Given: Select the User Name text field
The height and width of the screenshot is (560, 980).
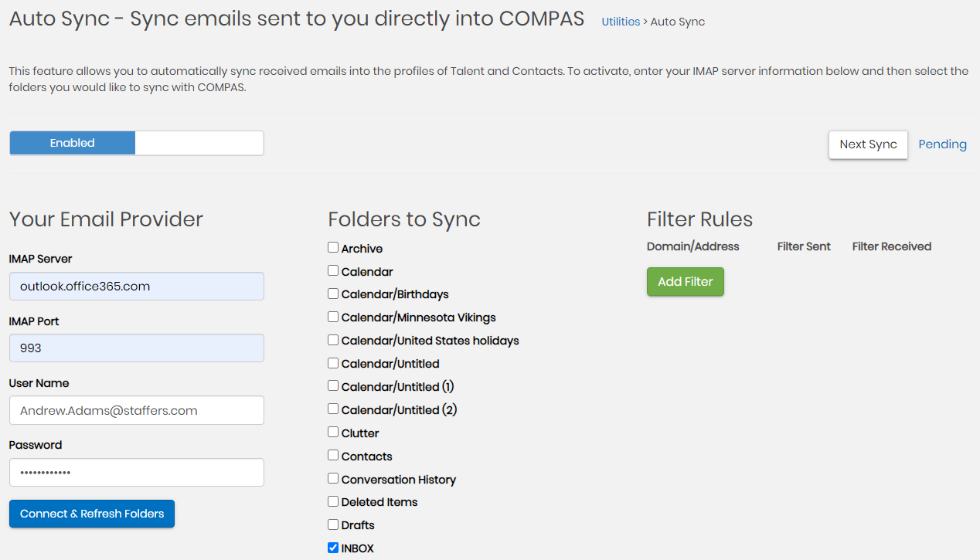Looking at the screenshot, I should click(137, 410).
